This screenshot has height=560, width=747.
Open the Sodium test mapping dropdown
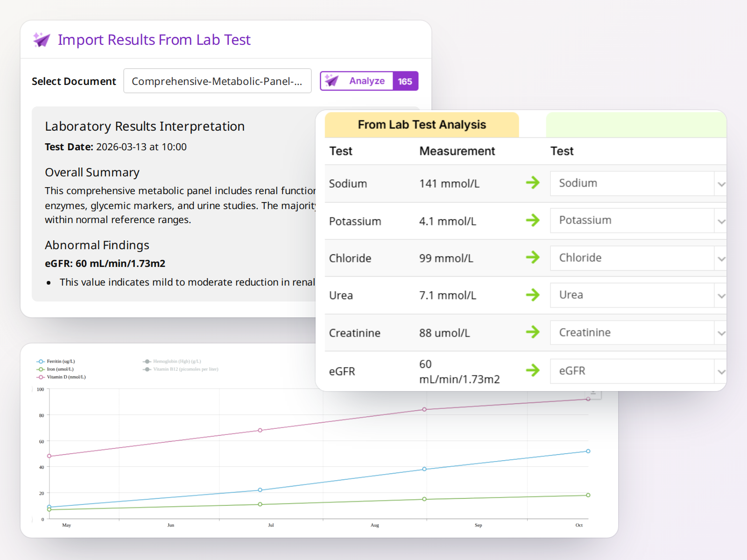point(638,183)
